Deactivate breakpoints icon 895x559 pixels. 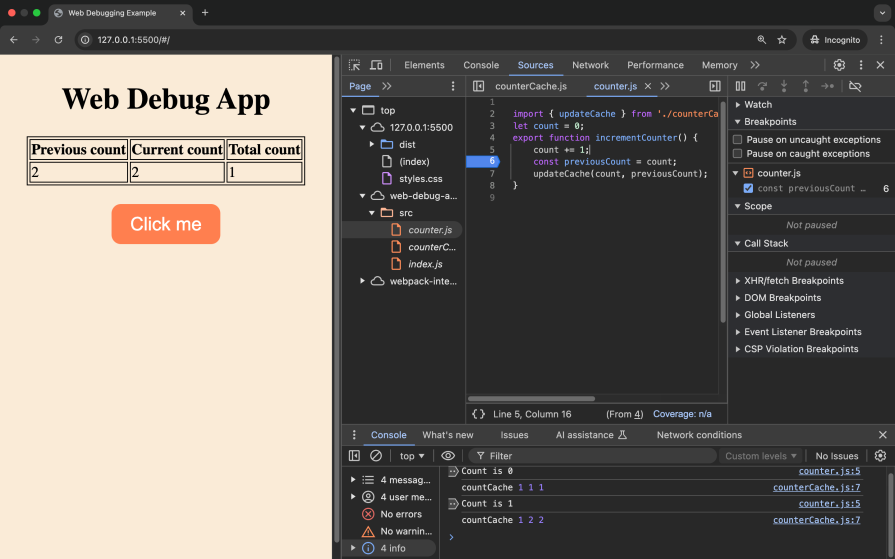(x=855, y=86)
